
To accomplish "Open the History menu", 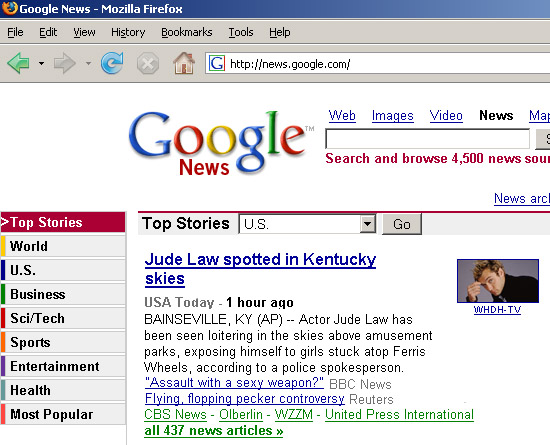I will coord(128,32).
